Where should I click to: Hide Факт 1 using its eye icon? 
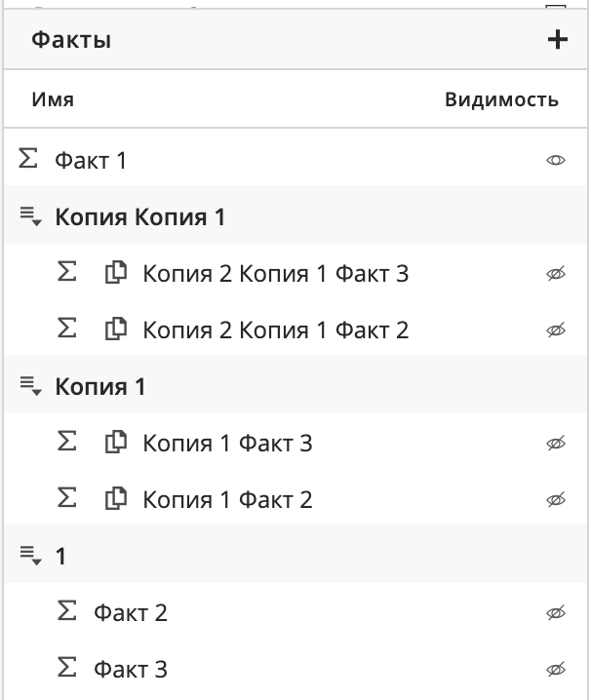(556, 160)
